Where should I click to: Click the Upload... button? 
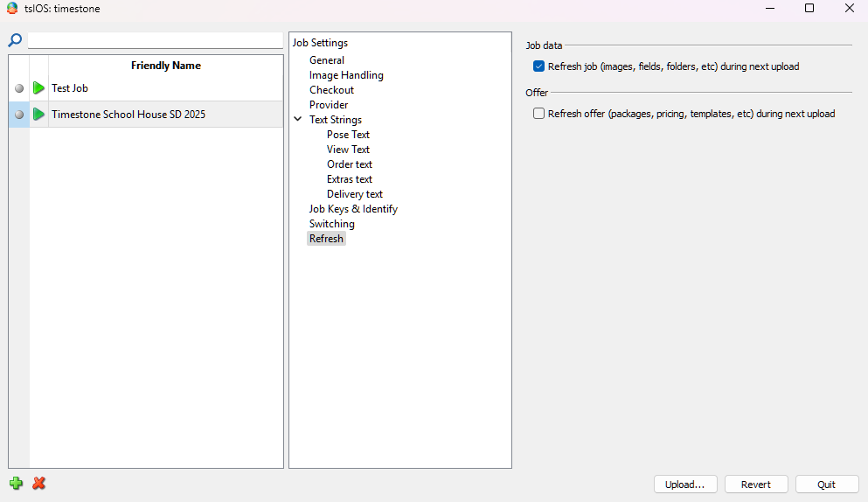[x=685, y=485]
